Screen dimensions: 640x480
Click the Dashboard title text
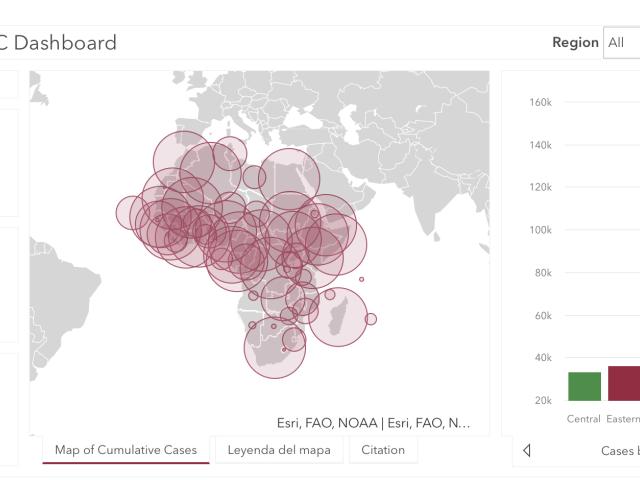[x=65, y=43]
